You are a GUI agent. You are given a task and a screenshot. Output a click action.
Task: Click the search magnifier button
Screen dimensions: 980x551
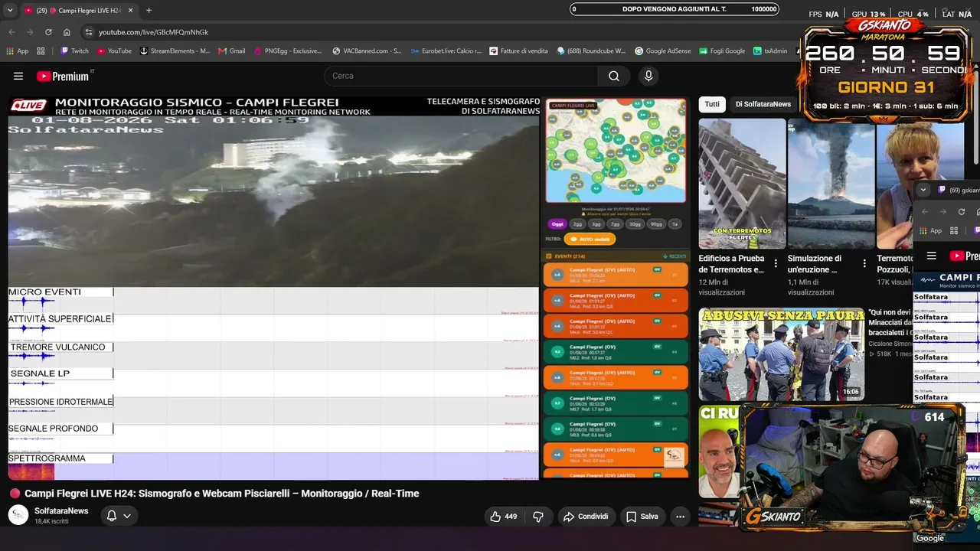[x=614, y=76]
